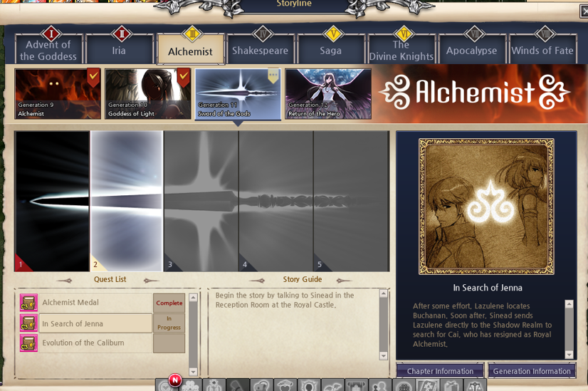Viewport: 588px width, 391px height.
Task: Switch to the Saga tab
Action: coord(331,50)
